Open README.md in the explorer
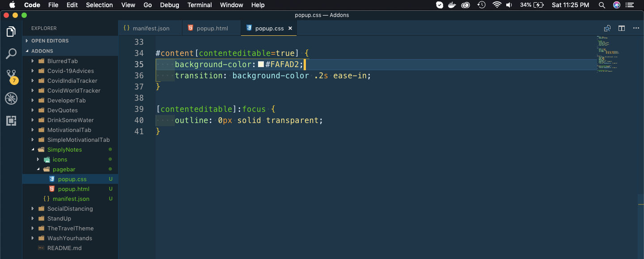The width and height of the screenshot is (644, 259). pyautogui.click(x=70, y=248)
